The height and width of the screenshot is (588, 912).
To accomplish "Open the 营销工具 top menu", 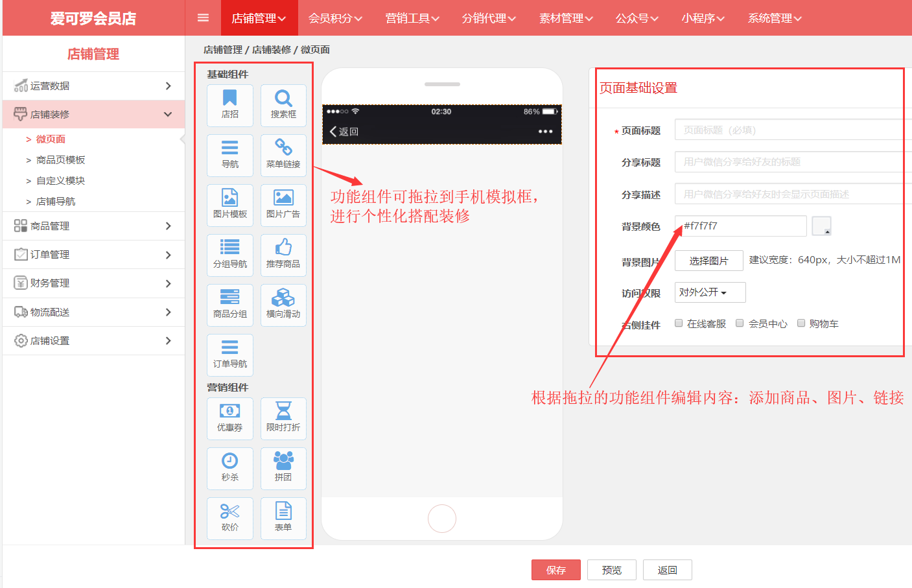I will click(412, 18).
